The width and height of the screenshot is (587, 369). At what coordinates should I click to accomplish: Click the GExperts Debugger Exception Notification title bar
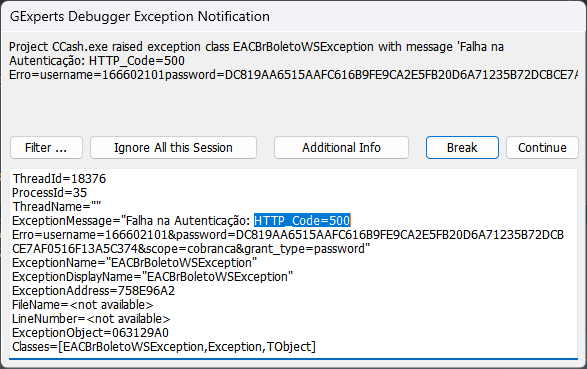click(x=294, y=16)
